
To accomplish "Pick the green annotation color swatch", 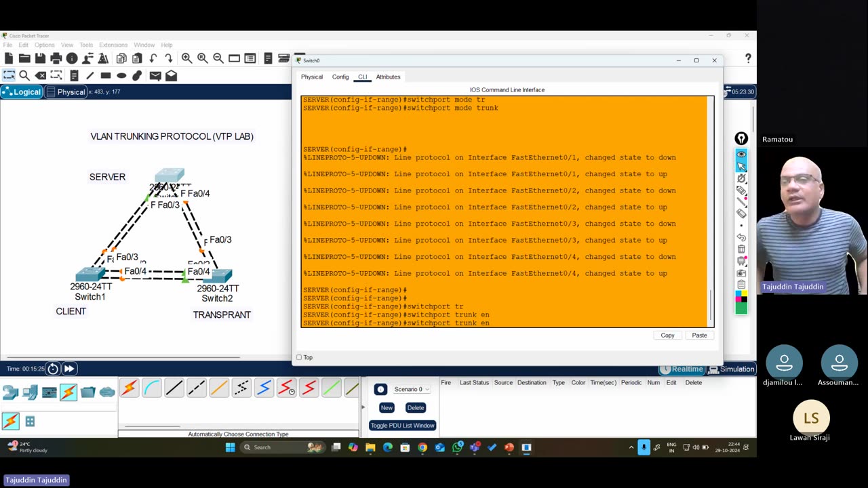I will [x=741, y=308].
